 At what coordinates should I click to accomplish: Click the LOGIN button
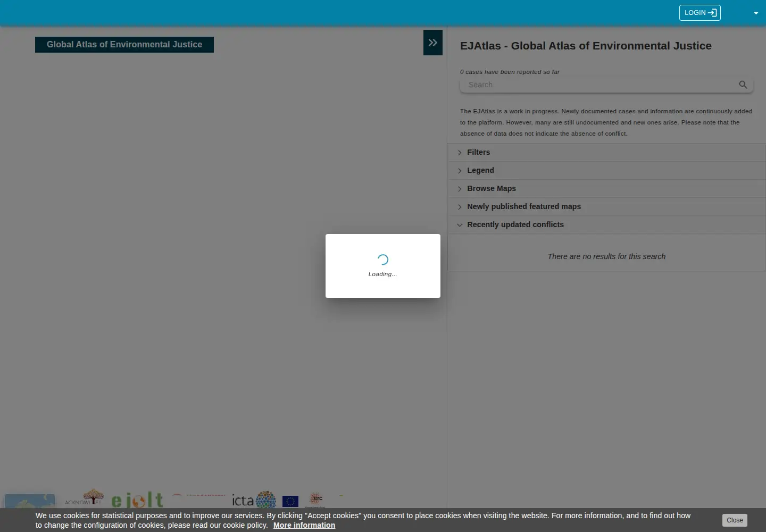point(700,13)
